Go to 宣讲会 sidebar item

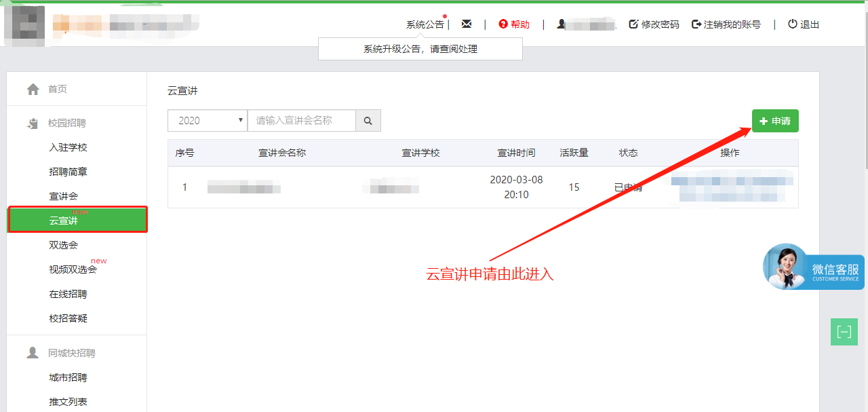coord(64,196)
